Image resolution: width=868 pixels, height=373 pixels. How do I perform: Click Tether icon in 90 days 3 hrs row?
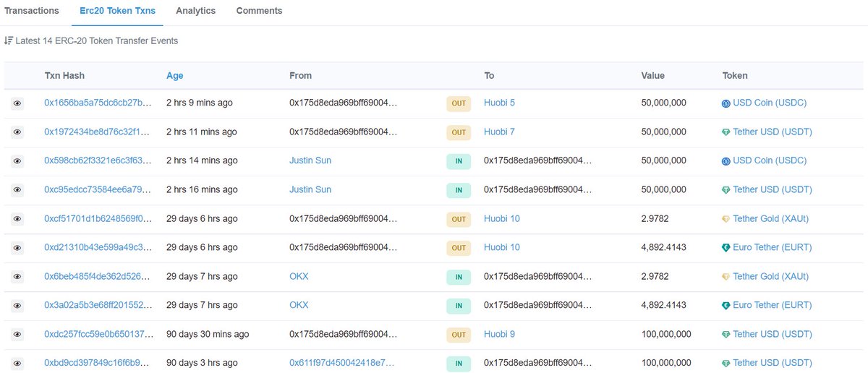(x=726, y=364)
